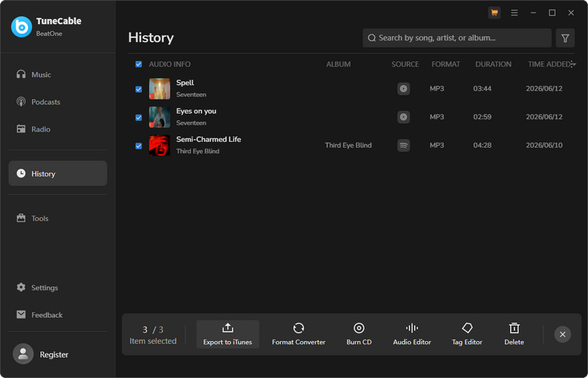Open the Format Converter tool
The width and height of the screenshot is (588, 378).
(298, 334)
